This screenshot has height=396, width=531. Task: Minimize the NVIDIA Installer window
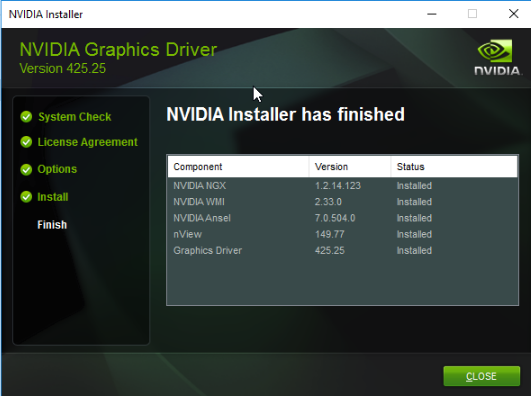coord(432,14)
